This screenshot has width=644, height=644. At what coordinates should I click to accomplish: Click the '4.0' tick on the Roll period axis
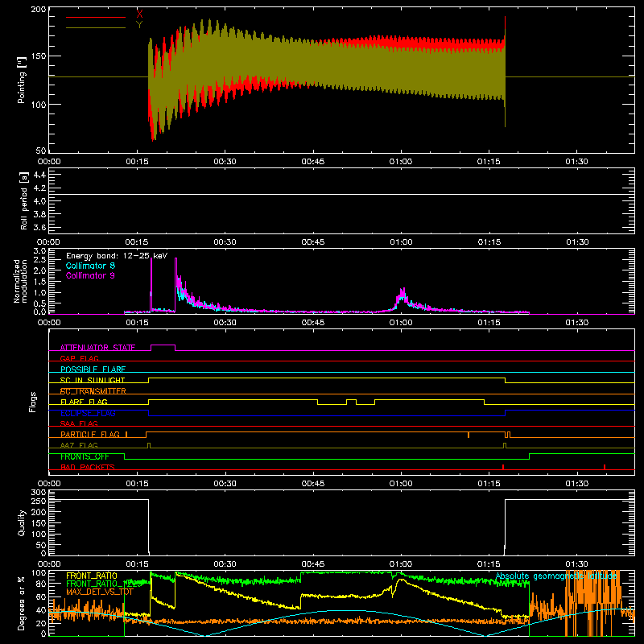tap(39, 201)
